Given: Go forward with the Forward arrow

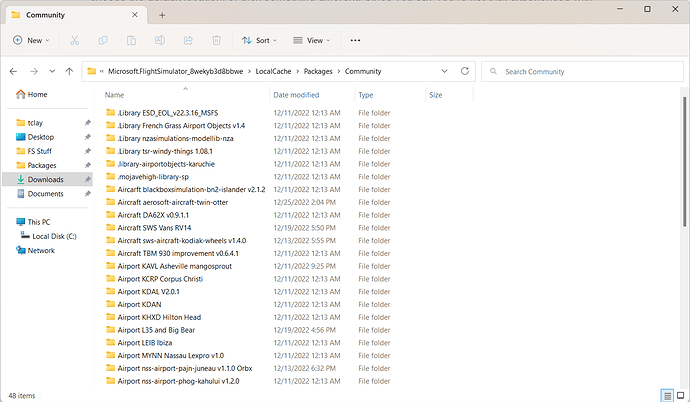Looking at the screenshot, I should coord(34,71).
